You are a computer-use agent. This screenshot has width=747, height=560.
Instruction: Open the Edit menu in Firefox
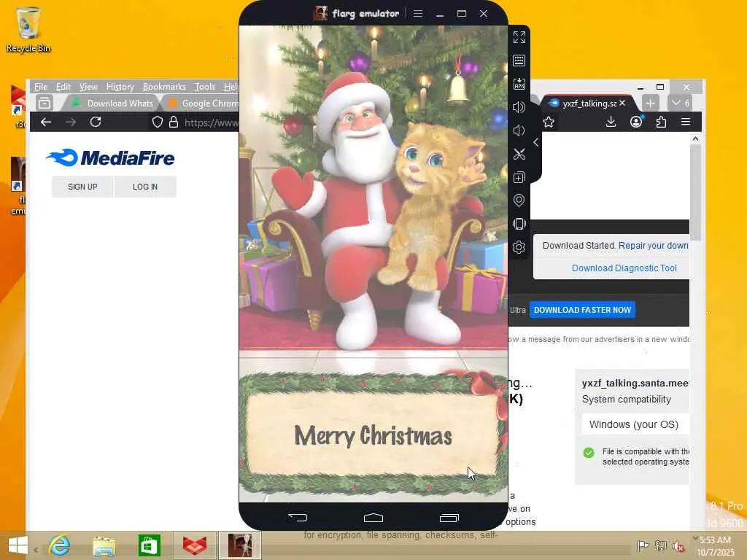63,87
